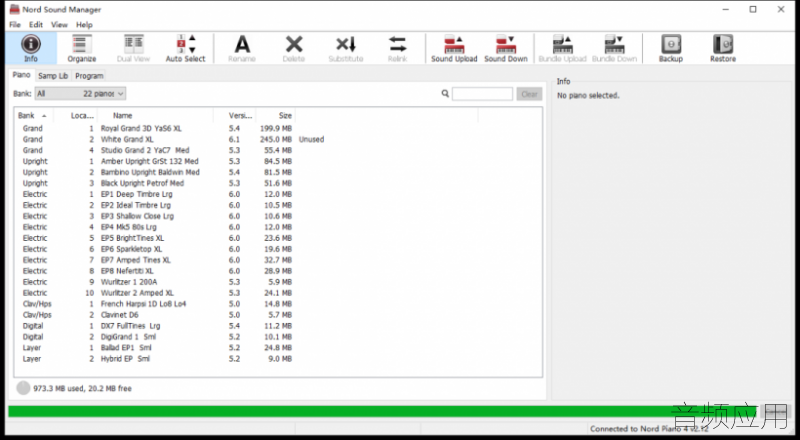Click the 973.3 MB used status text

(x=83, y=388)
